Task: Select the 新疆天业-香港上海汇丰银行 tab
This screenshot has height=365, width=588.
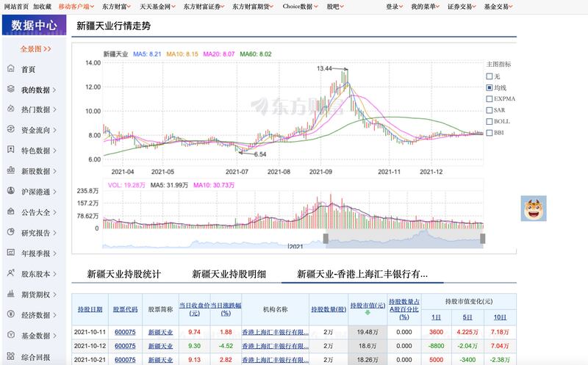Action: tap(362, 275)
